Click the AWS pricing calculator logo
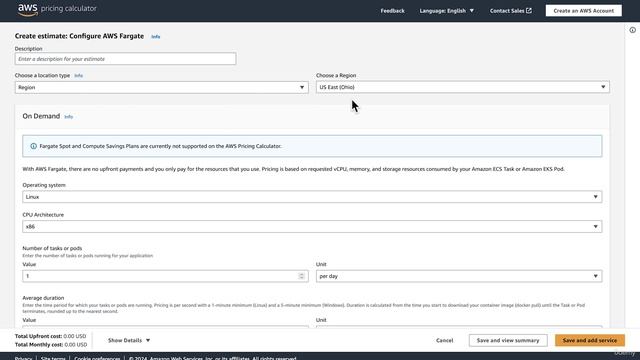The height and width of the screenshot is (360, 640). [57, 9]
